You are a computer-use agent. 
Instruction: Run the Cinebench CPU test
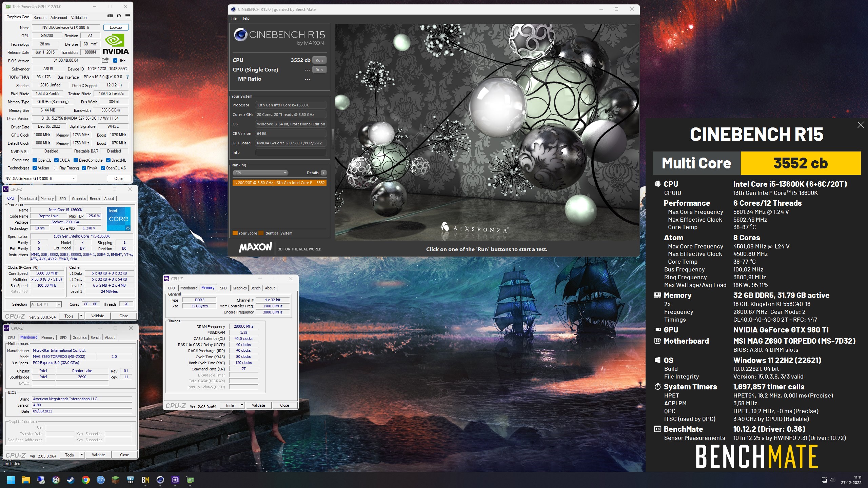coord(319,60)
